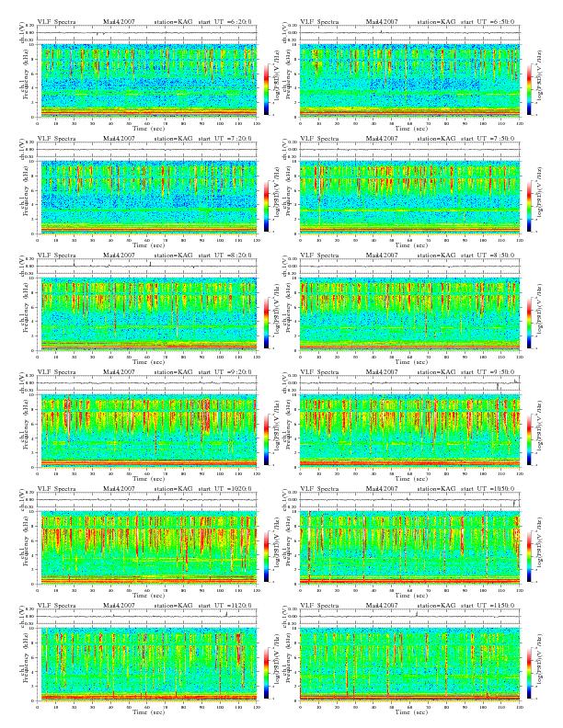Click the PSD color scale of the 7:50:0 panel
Viewport: 563px width, 728px height.
pos(529,206)
